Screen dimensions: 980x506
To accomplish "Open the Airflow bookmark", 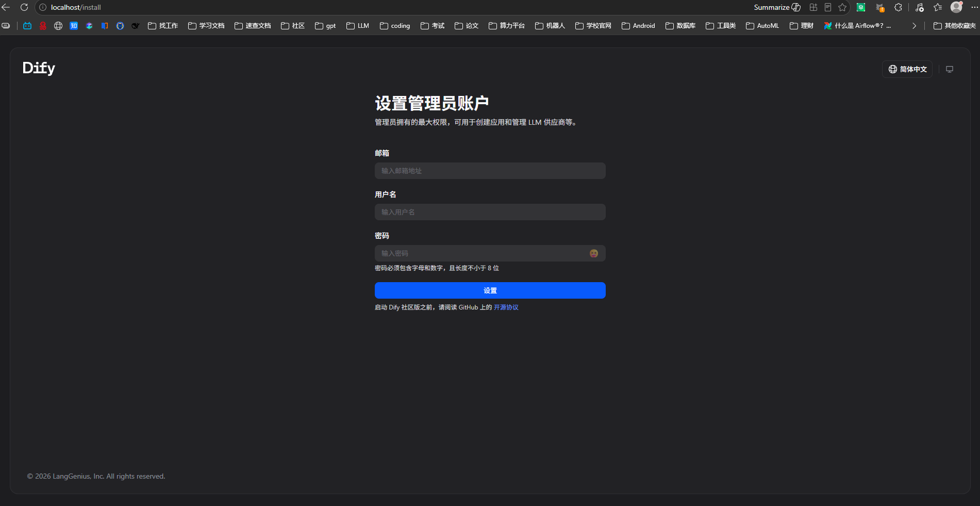I will (x=857, y=26).
